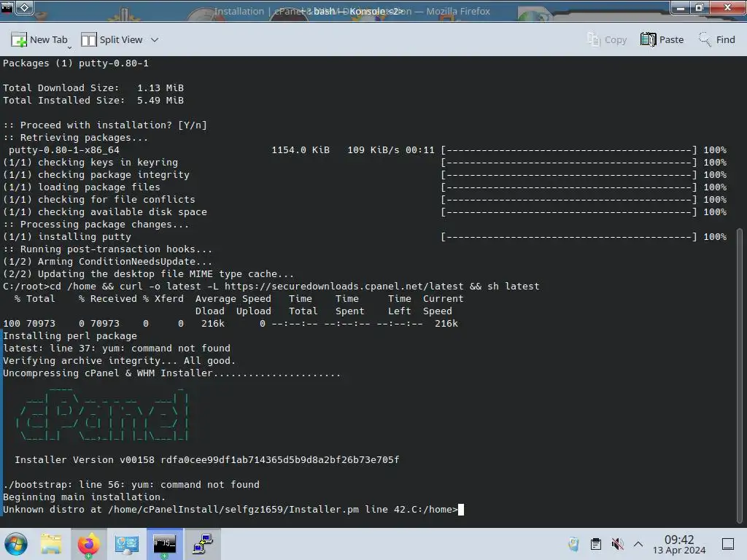Image resolution: width=747 pixels, height=560 pixels.
Task: Click 'putty-0.80-1-x86_64' download line
Action: point(368,150)
